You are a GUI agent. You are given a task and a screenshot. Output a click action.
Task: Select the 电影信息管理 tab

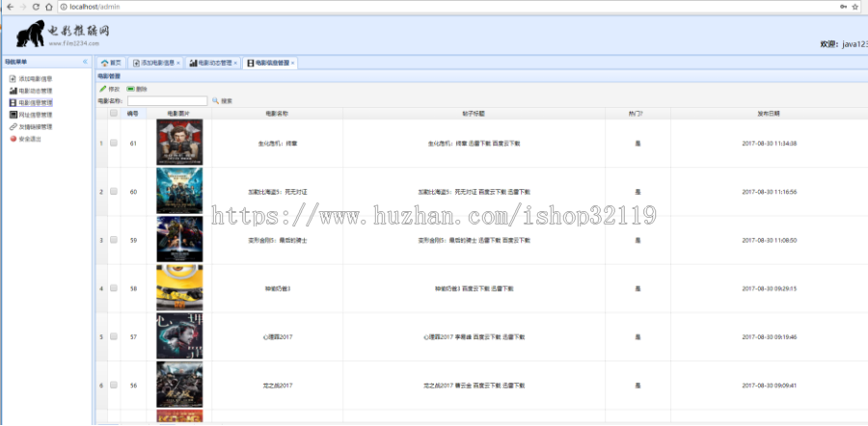[x=268, y=63]
